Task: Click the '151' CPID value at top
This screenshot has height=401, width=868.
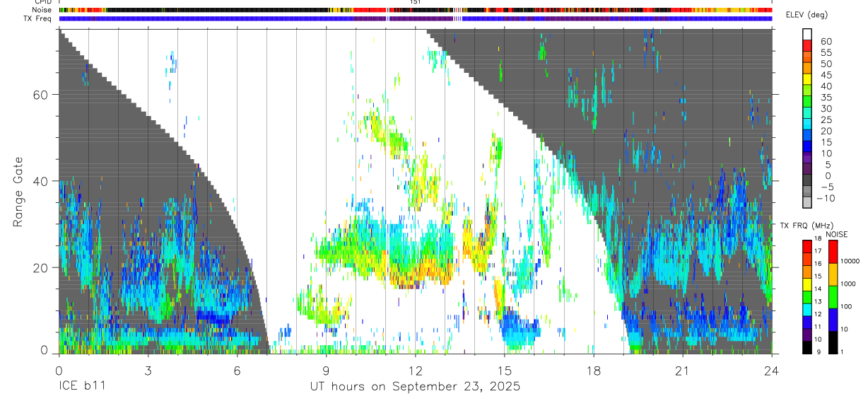Action: click(x=416, y=2)
